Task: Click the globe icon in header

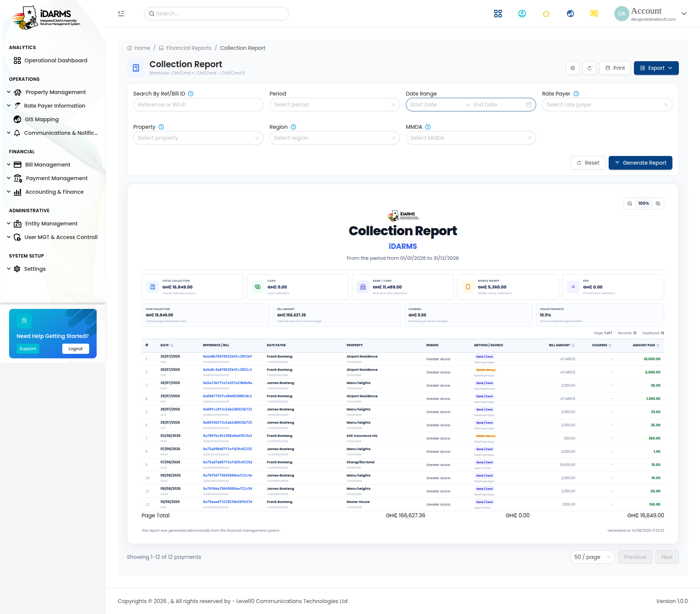Action: pyautogui.click(x=570, y=14)
